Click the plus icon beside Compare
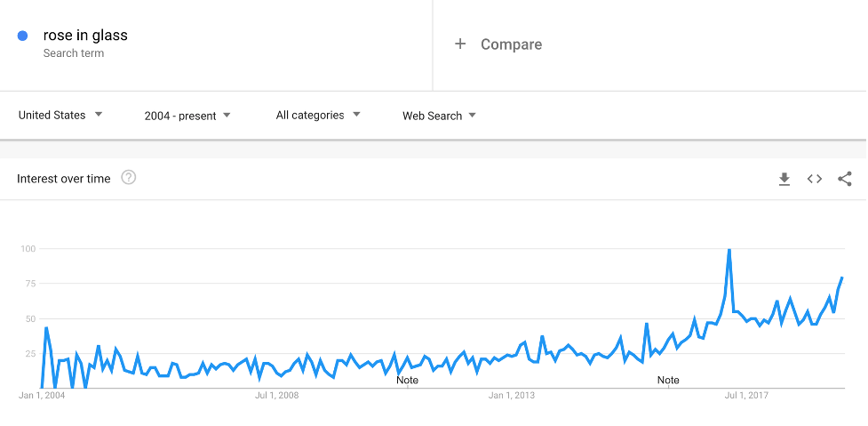Screen dimensions: 868x426 point(460,44)
